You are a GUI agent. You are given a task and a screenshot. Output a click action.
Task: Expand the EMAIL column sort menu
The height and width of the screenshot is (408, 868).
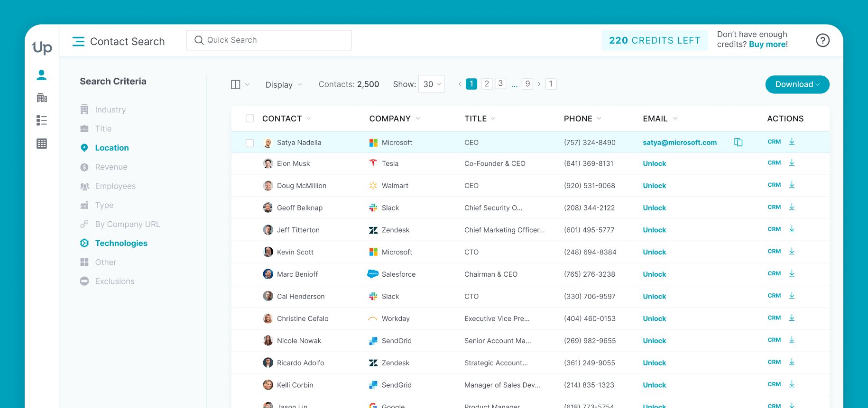tap(675, 118)
